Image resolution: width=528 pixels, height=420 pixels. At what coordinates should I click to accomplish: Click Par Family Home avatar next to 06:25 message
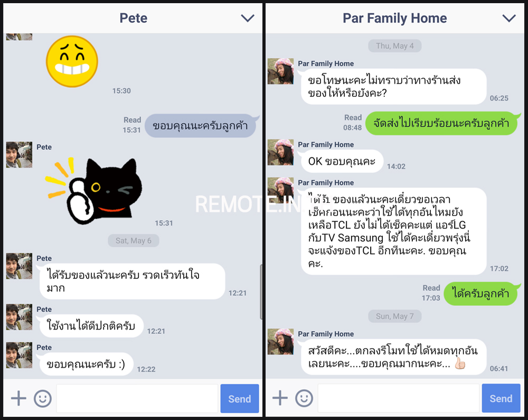pyautogui.click(x=280, y=71)
